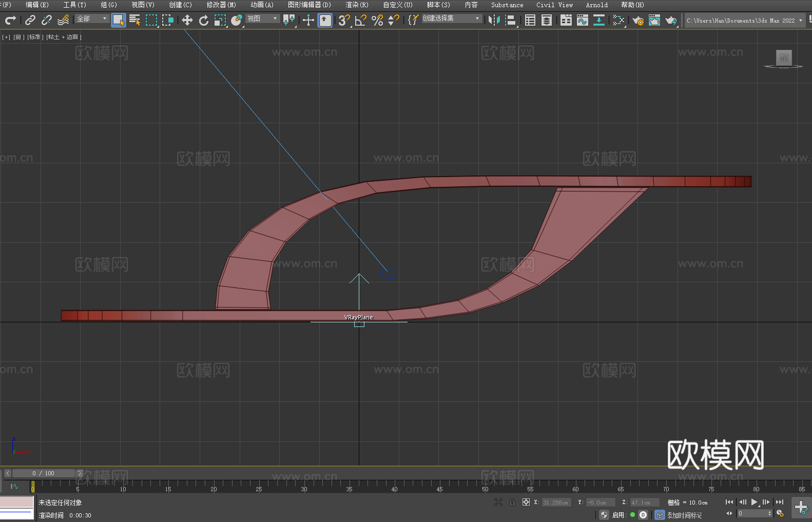The image size is (812, 522).
Task: Toggle Window/Crossing selection mode
Action: (x=168, y=20)
